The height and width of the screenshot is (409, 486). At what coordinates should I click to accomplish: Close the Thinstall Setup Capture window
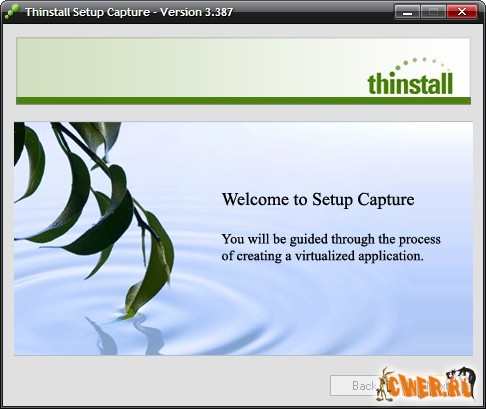(462, 12)
